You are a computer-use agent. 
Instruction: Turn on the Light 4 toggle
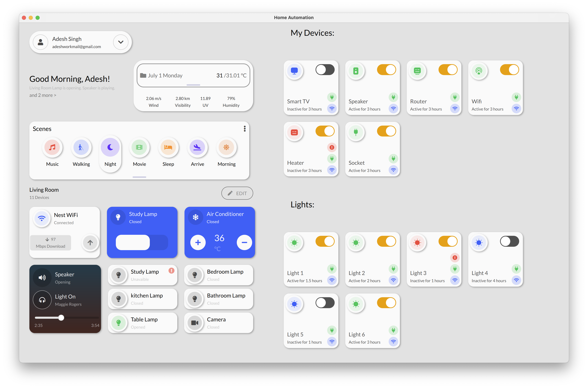(x=509, y=241)
